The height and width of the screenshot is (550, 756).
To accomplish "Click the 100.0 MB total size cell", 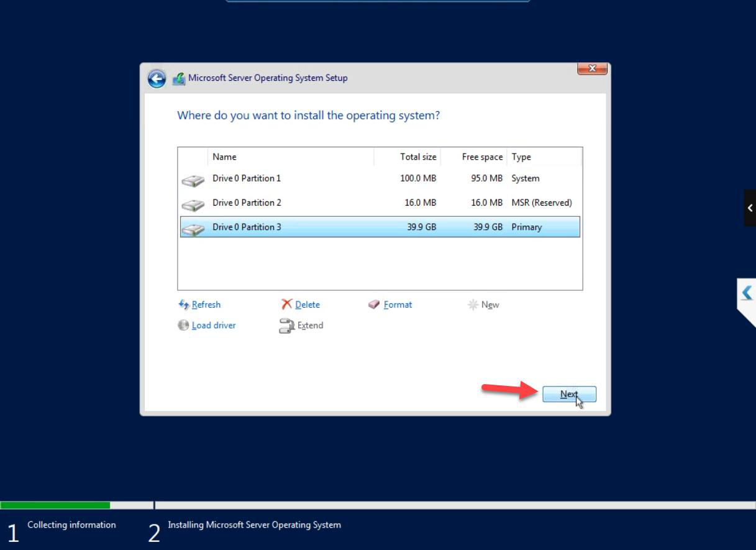I will 418,178.
